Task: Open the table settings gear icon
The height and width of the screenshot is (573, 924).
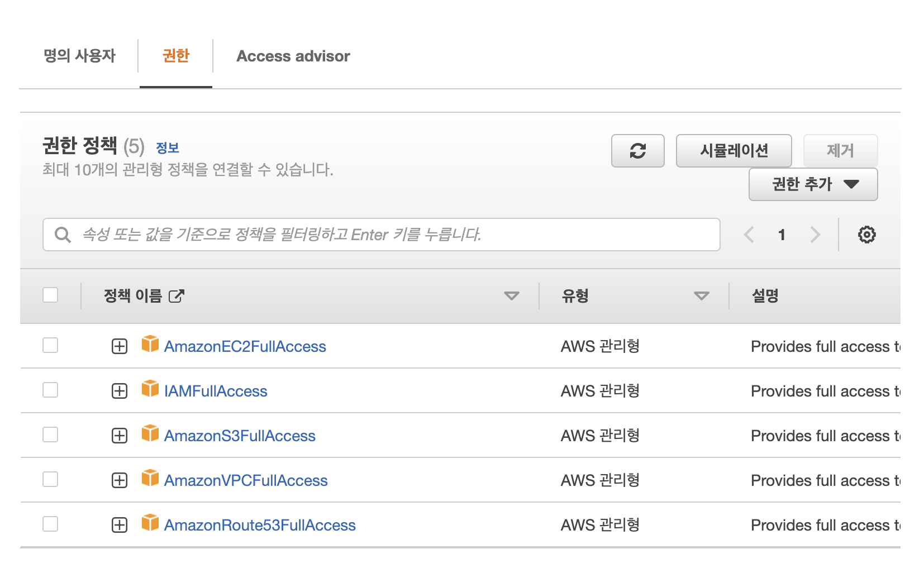Action: (x=866, y=235)
